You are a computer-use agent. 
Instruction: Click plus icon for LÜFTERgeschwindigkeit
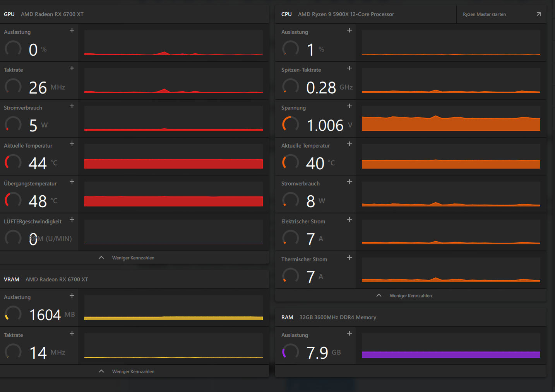(x=72, y=220)
